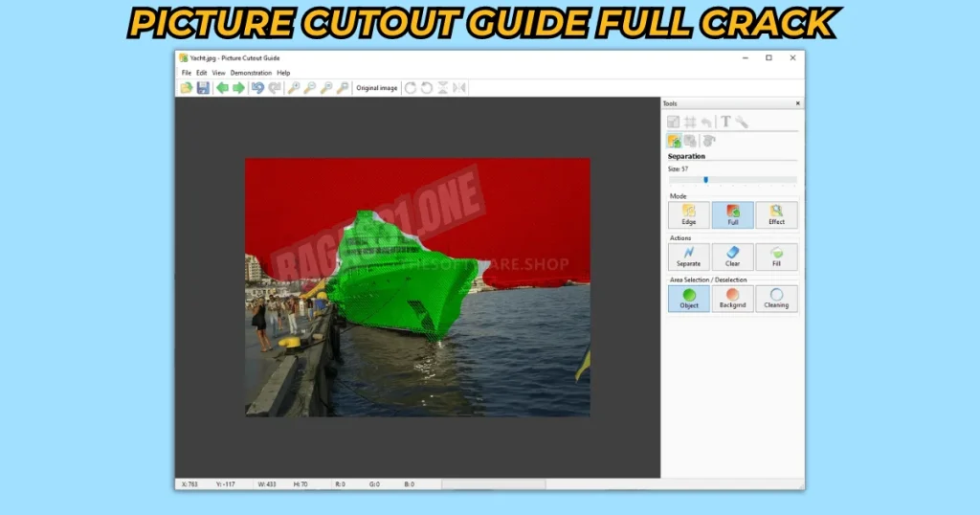Click the W: 433 status entry
This screenshot has height=515, width=980.
pos(267,484)
